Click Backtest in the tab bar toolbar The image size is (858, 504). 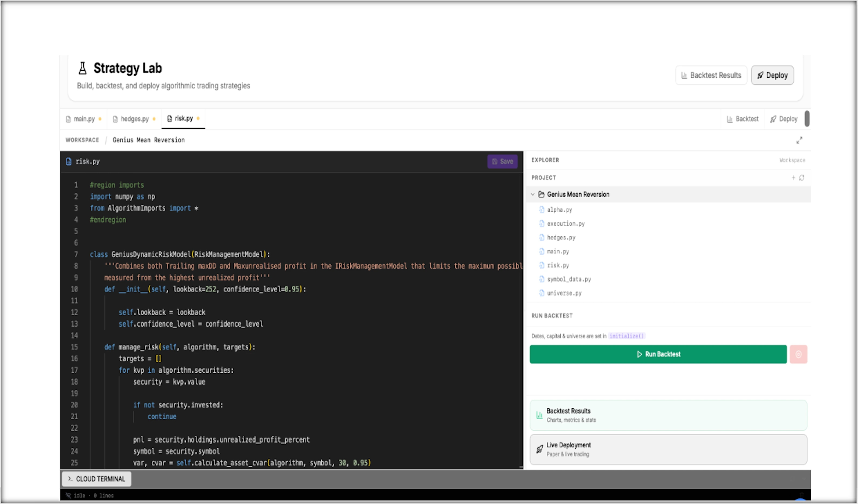click(743, 119)
